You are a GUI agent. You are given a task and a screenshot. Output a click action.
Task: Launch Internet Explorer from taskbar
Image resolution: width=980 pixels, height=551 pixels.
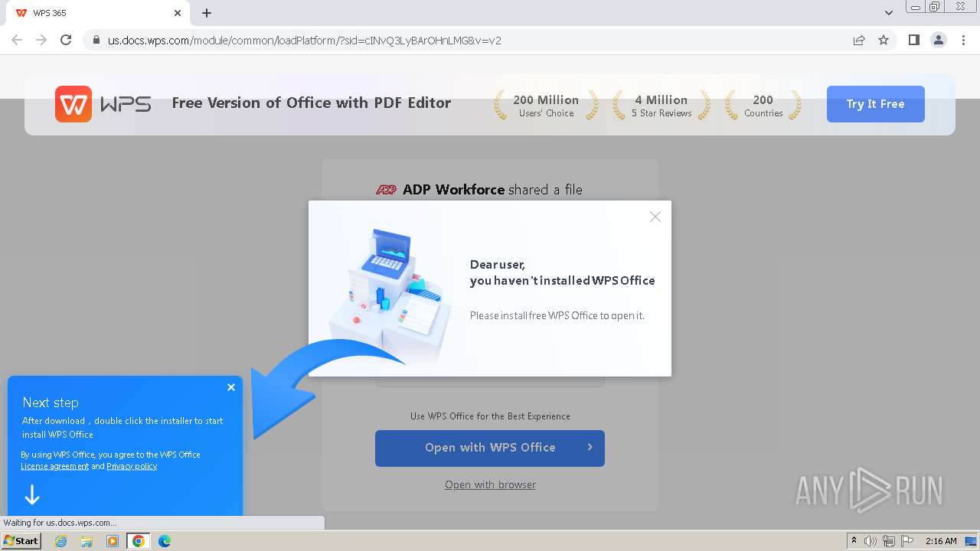(60, 541)
